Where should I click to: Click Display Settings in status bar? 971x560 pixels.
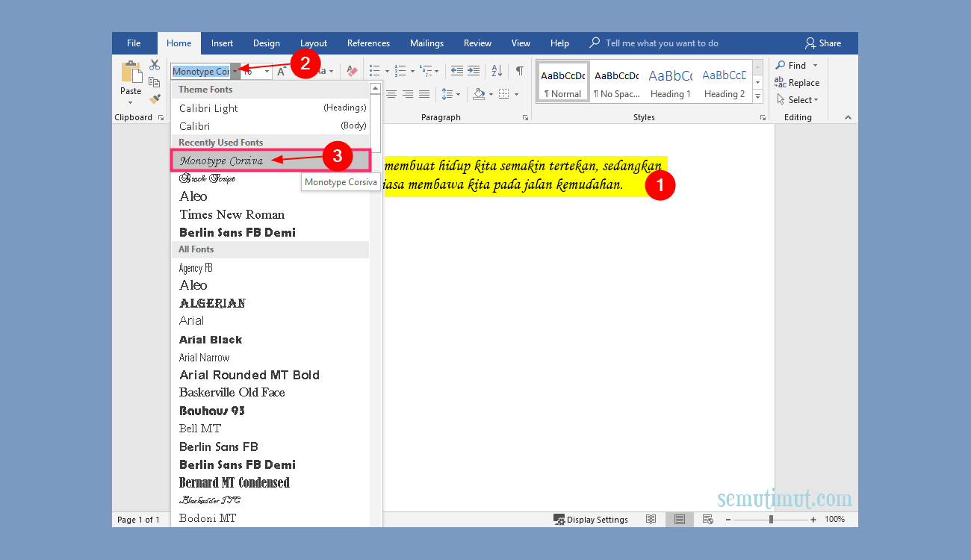click(x=591, y=520)
